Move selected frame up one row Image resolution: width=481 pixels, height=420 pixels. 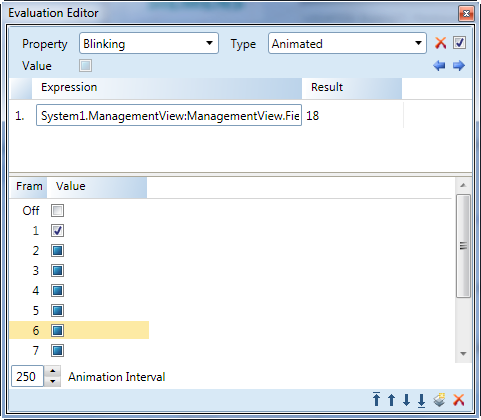391,400
